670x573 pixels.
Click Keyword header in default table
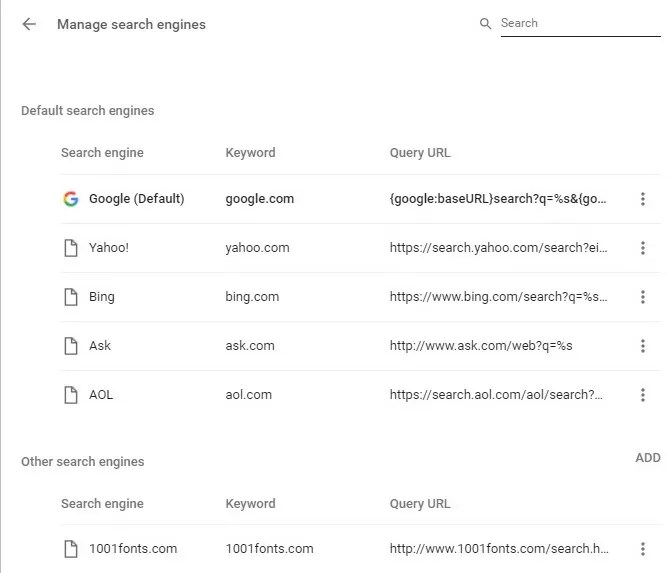click(250, 153)
